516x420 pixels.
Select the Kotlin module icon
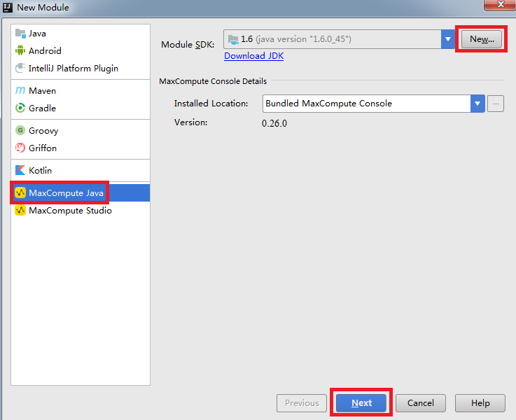tap(20, 171)
